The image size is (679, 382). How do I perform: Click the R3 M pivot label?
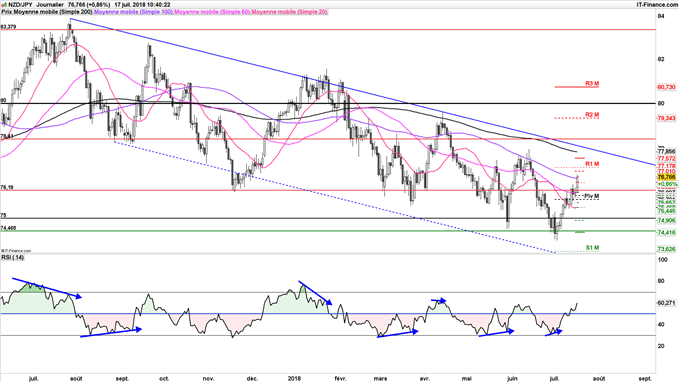point(592,83)
